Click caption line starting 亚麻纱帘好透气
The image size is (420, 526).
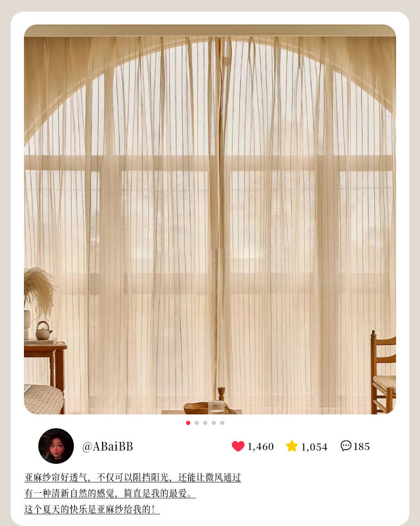click(132, 477)
